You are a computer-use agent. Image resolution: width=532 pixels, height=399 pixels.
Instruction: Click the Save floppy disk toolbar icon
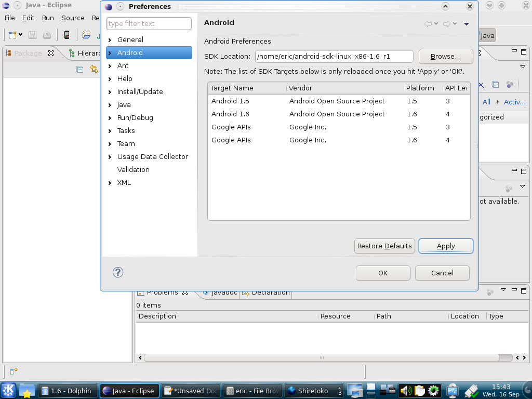click(x=32, y=35)
